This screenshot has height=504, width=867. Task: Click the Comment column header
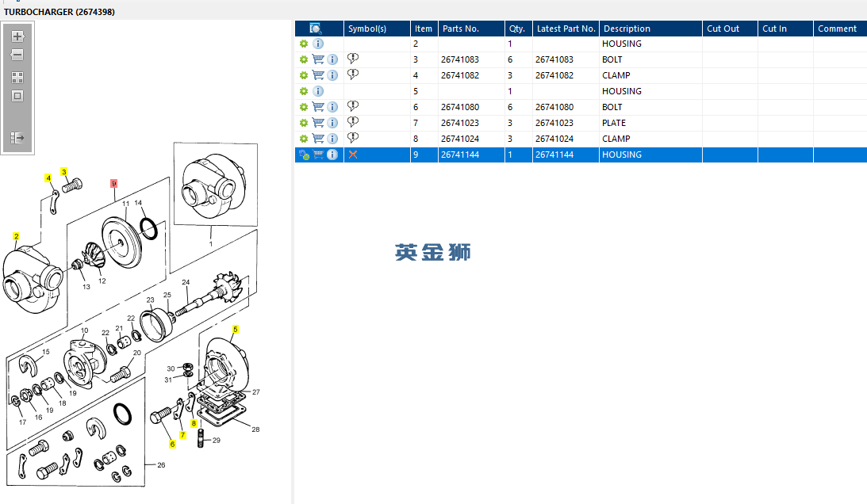[x=840, y=29]
